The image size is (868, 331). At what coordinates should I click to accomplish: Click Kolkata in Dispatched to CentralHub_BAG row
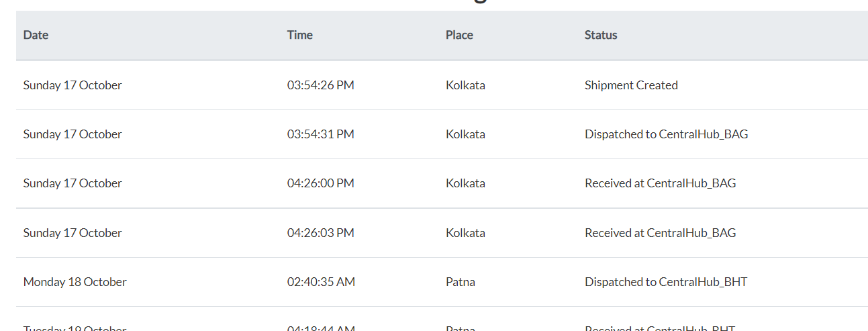465,134
